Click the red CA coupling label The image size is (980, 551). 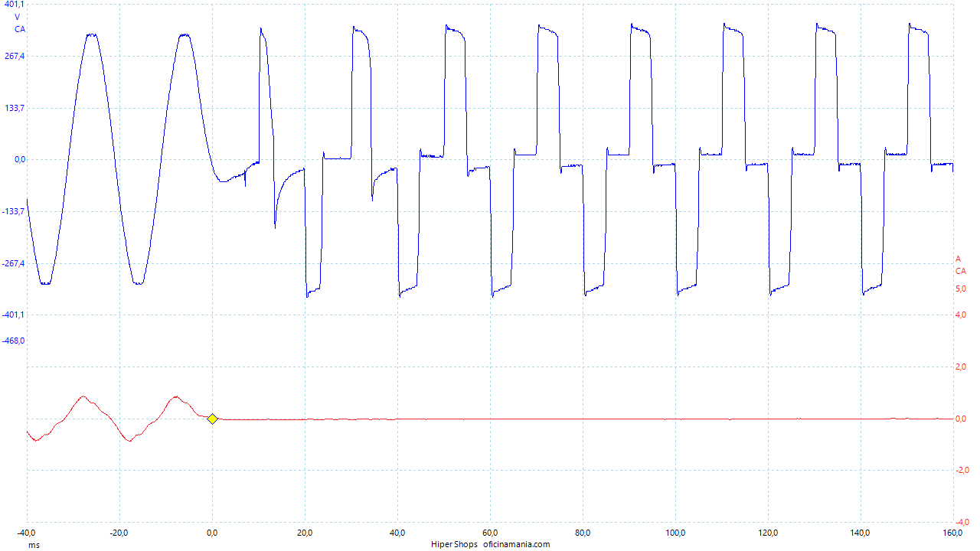[x=960, y=271]
